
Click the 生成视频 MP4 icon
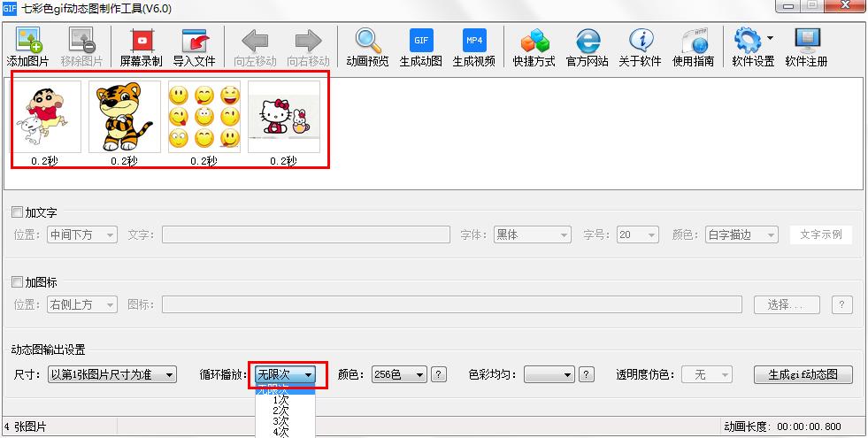tap(474, 41)
